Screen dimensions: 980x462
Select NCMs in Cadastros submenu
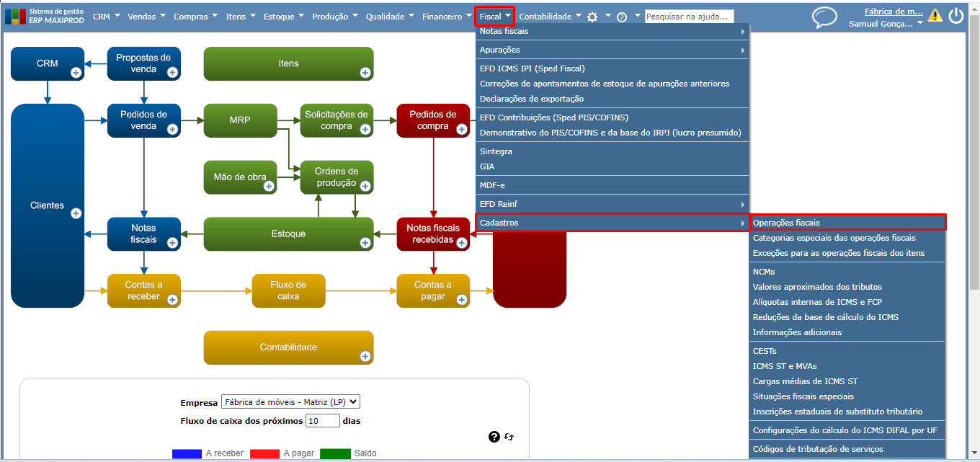(x=764, y=272)
